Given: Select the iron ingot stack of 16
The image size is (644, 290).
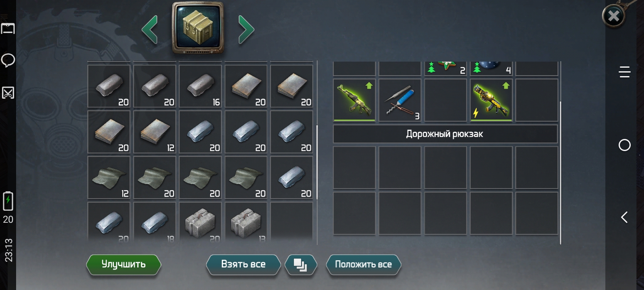Looking at the screenshot, I should click(200, 86).
